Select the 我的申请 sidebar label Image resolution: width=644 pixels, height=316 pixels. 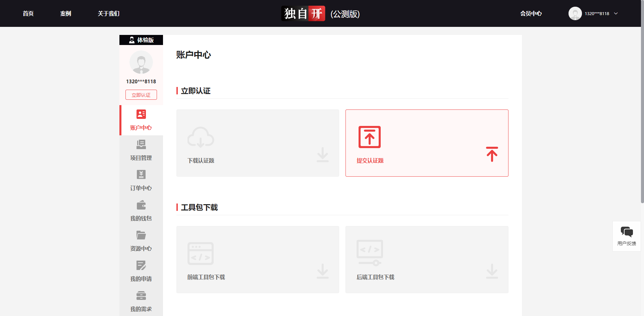coord(141,279)
